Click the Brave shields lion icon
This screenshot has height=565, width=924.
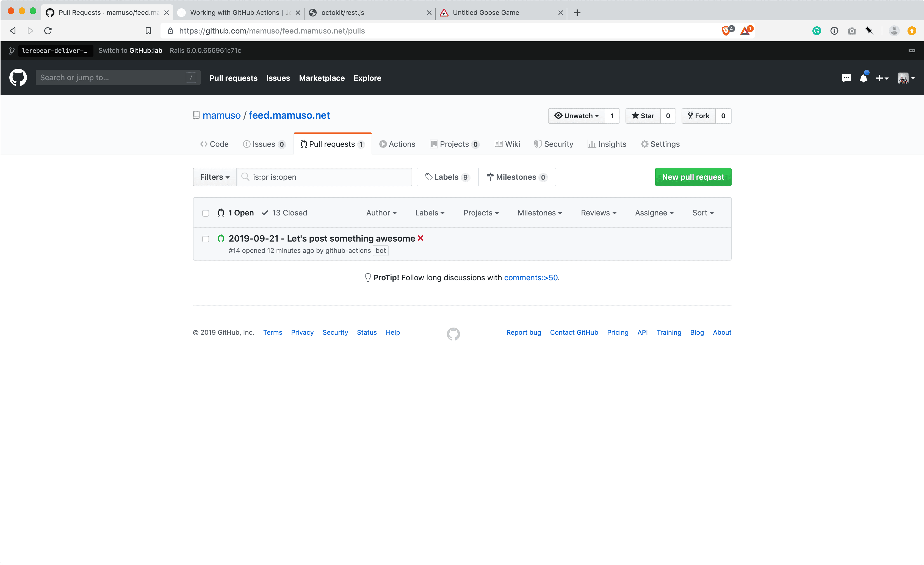click(726, 31)
